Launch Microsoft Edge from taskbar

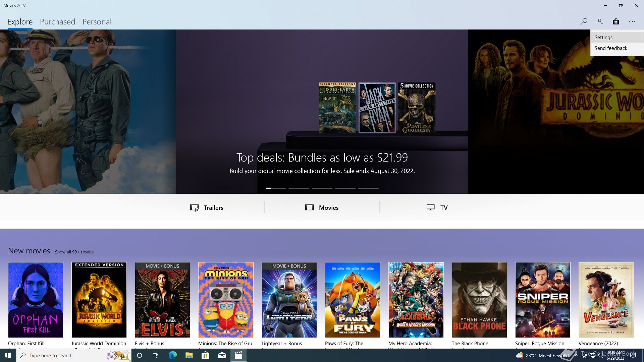pos(172,355)
